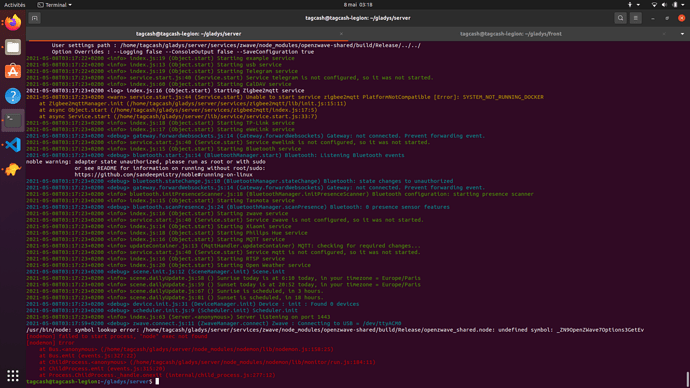Click the 'Sunset today is at 20:52' line
The height and width of the screenshot is (388, 690).
(x=223, y=285)
